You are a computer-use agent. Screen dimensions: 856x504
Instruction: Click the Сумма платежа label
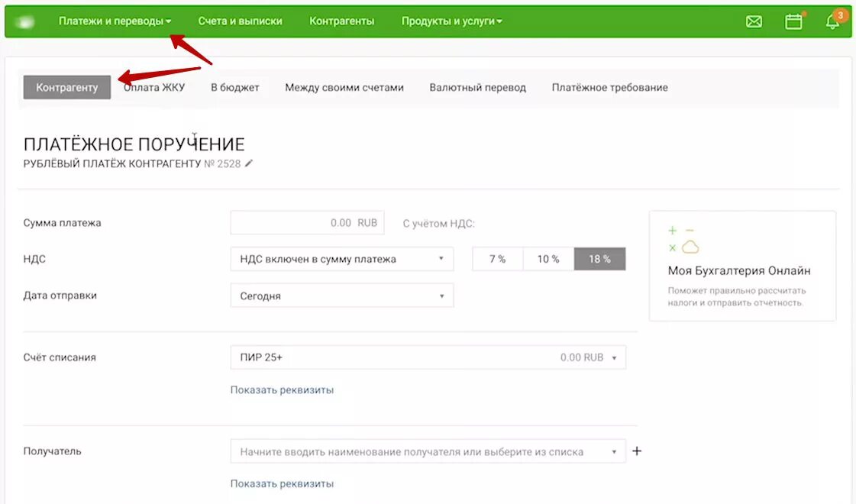(x=63, y=223)
